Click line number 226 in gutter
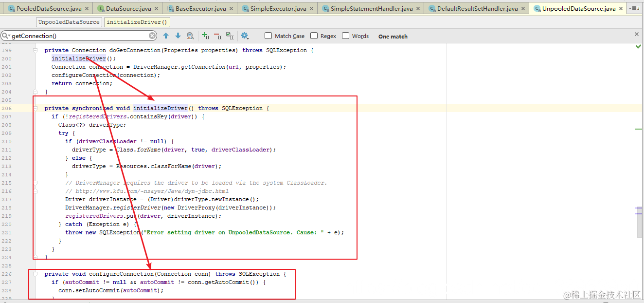Screen dimensions: 644x303 pos(6,274)
